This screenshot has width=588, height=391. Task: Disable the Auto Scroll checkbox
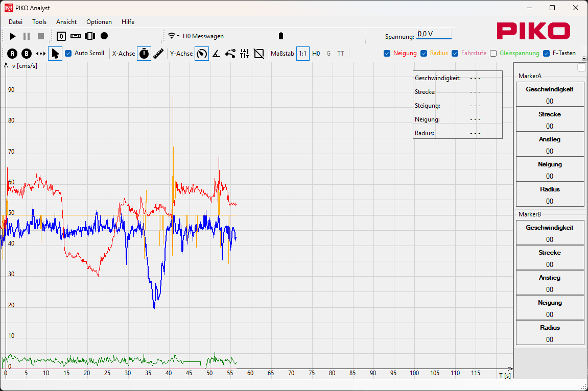pyautogui.click(x=68, y=53)
